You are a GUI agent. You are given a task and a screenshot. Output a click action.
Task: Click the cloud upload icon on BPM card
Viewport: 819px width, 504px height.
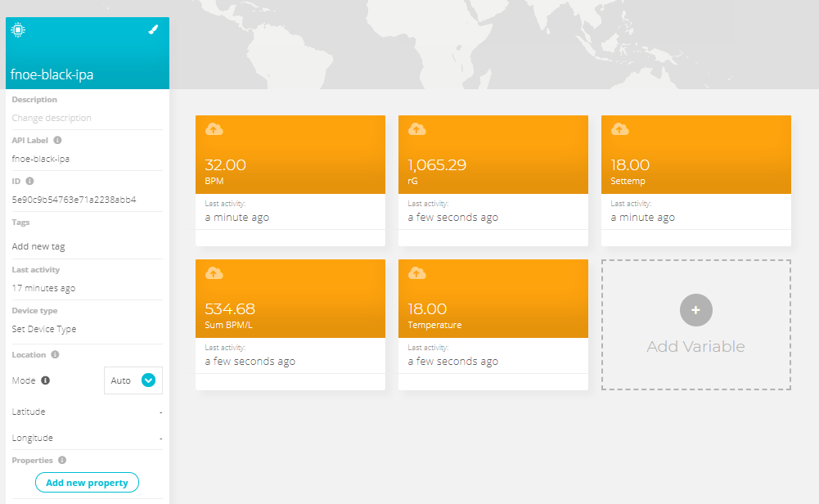[x=214, y=129]
